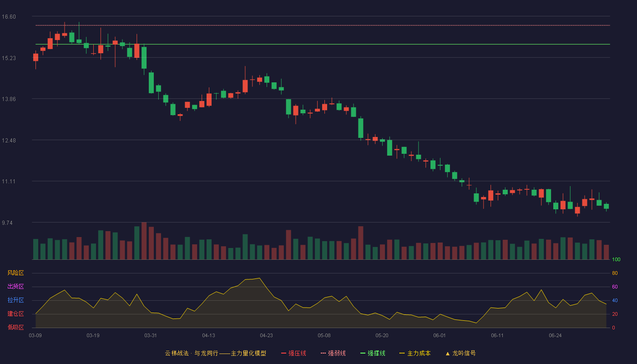Click the pink dashed horizontal line near 16.60
This screenshot has height=364, width=637.
[323, 25]
